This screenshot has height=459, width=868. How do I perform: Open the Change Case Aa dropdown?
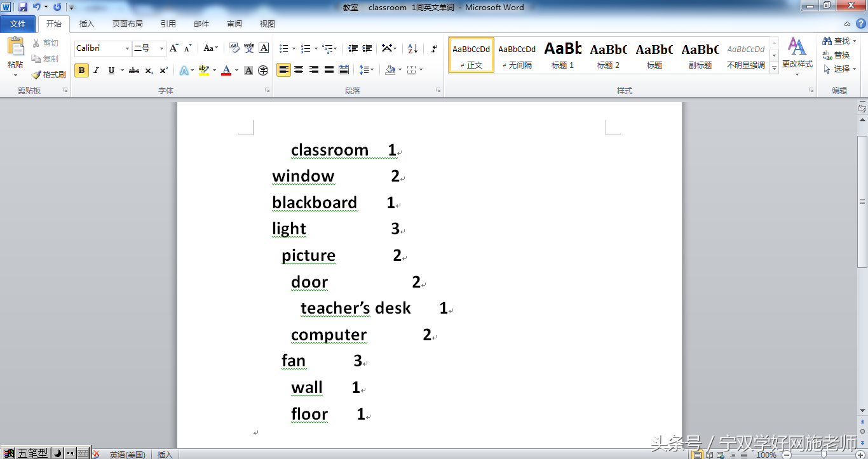pyautogui.click(x=210, y=48)
